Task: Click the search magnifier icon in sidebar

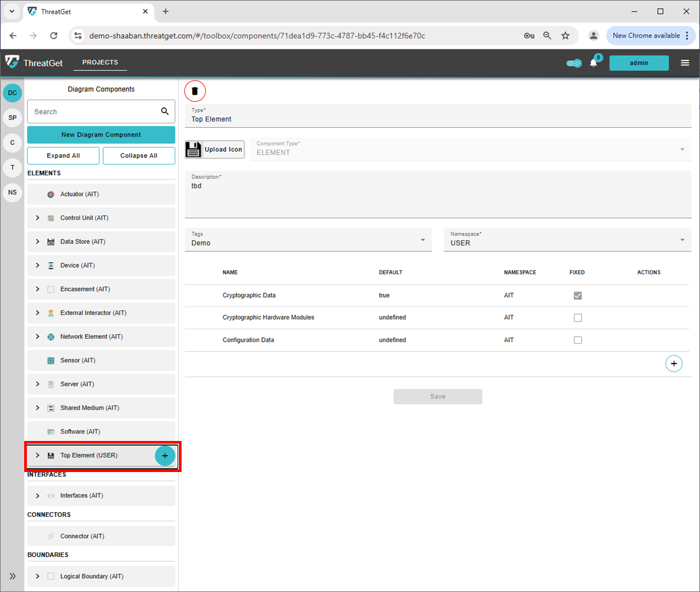Action: [165, 112]
